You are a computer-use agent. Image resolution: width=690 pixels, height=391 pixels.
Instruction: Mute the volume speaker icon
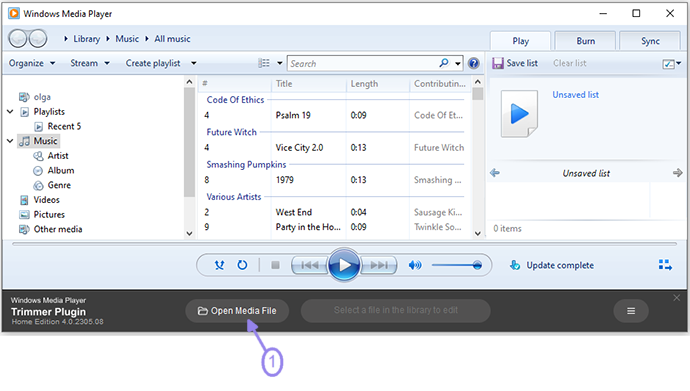point(415,265)
